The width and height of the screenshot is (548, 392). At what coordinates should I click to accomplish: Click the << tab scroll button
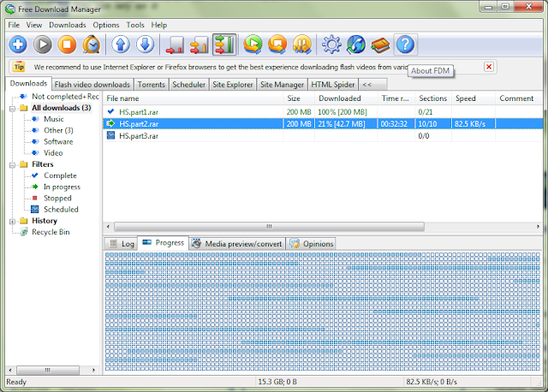(372, 85)
